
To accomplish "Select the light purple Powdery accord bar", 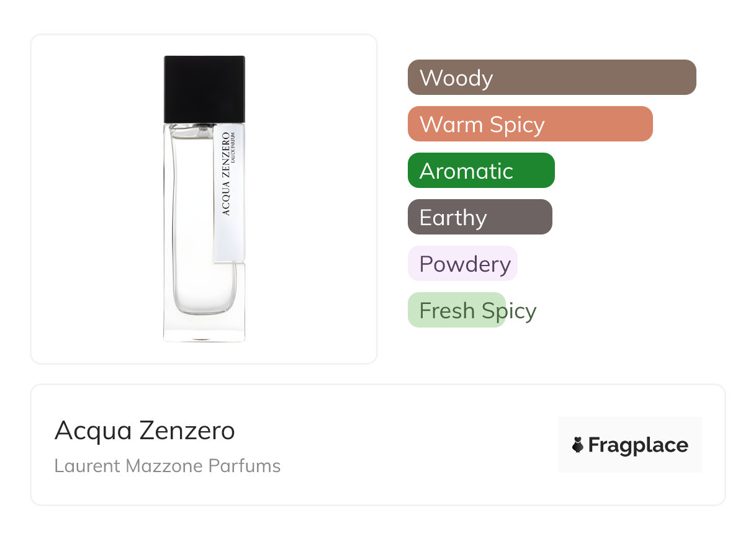I will [462, 264].
